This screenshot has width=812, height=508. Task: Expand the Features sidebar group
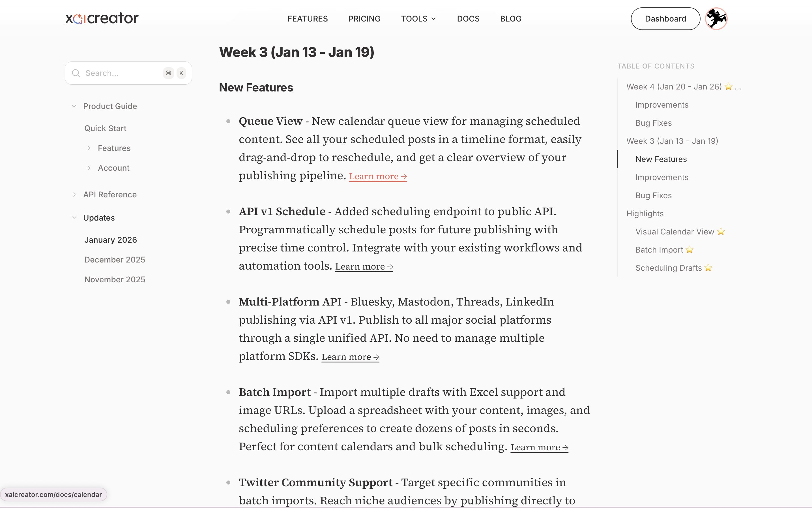pos(89,148)
